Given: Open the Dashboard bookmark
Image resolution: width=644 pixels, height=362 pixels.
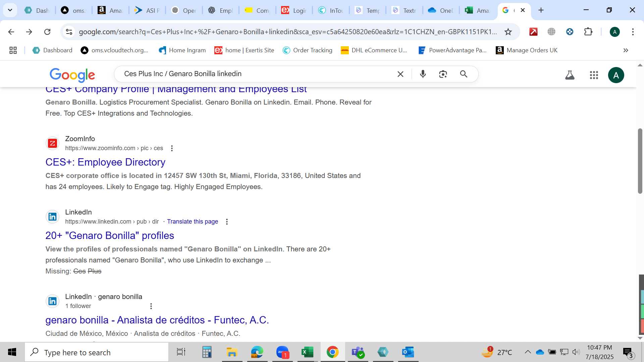Looking at the screenshot, I should (x=52, y=50).
